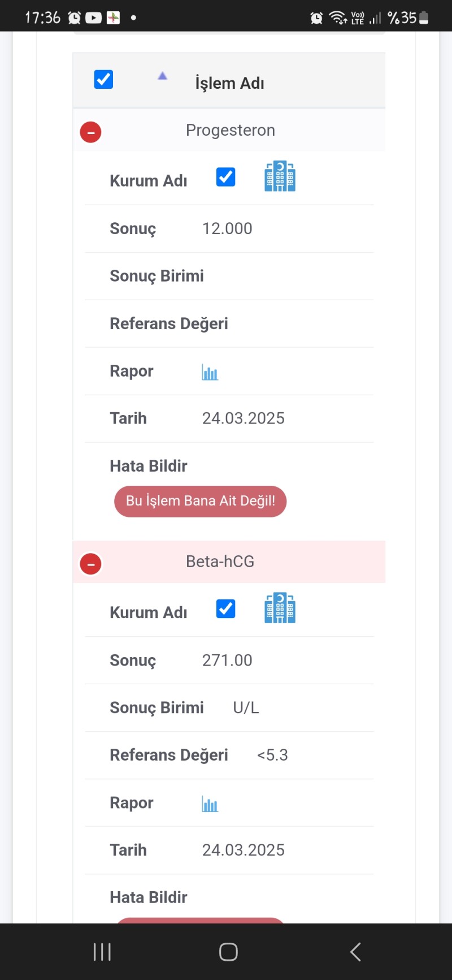Sort using the blue triangle arrow in header
The image size is (452, 980).
click(x=163, y=76)
